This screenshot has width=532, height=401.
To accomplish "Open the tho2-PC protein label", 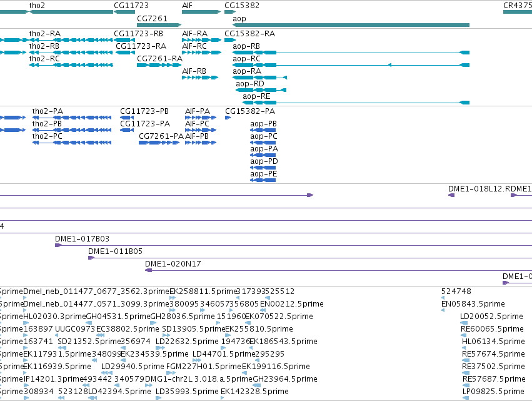I will (48, 136).
